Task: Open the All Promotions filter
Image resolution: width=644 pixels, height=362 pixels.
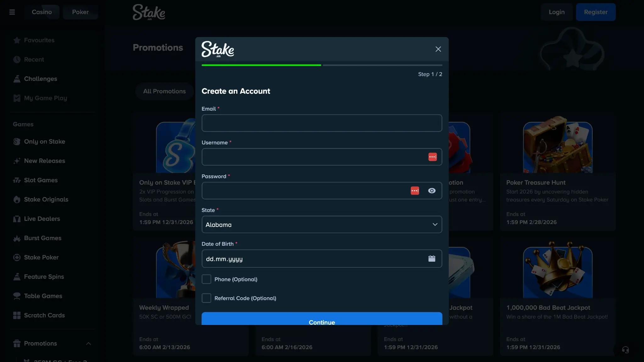Action: (x=164, y=91)
